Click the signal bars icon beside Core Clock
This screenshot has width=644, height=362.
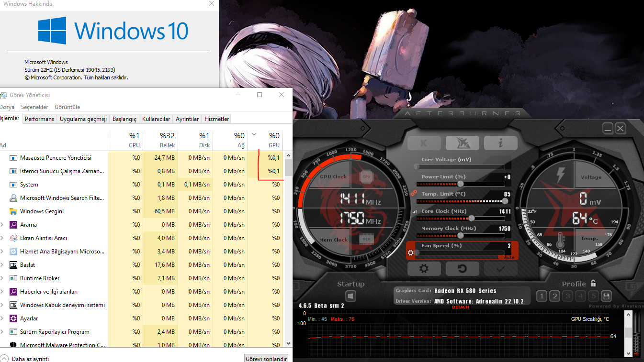(x=415, y=211)
